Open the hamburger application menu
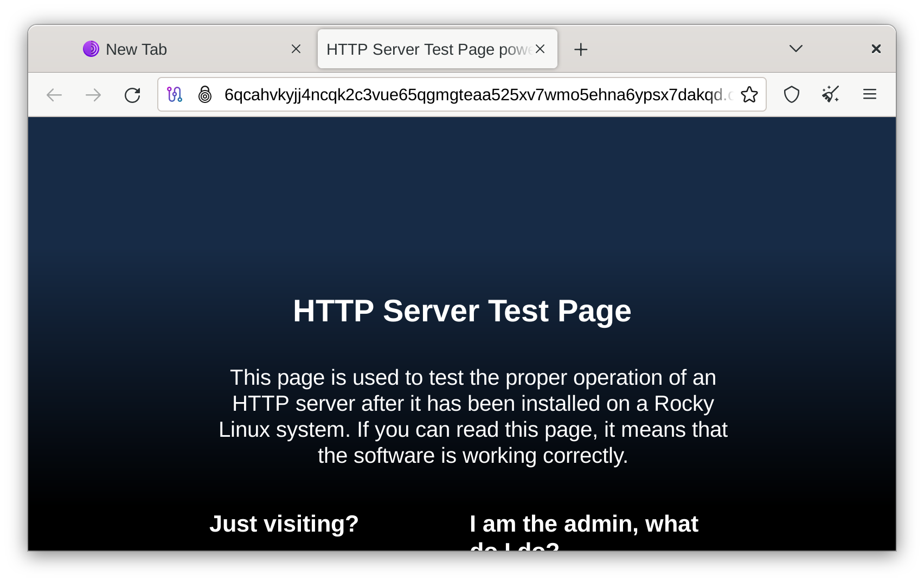The height and width of the screenshot is (582, 924). pos(869,94)
